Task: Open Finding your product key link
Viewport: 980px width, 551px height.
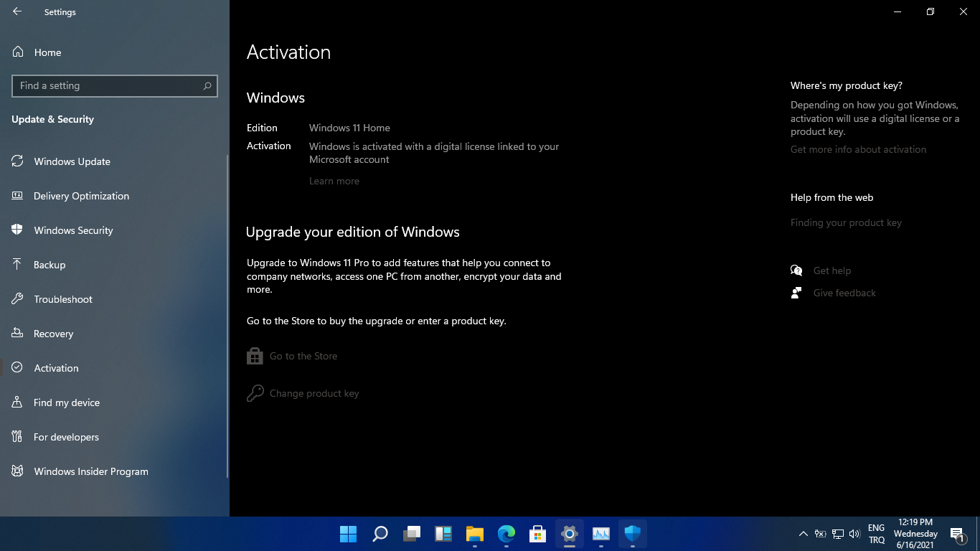Action: [x=846, y=222]
